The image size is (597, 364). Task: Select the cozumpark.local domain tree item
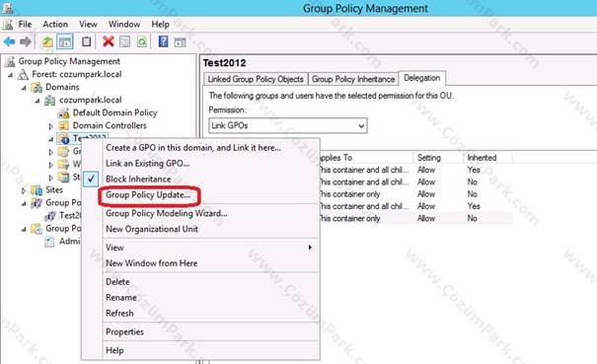tap(90, 100)
